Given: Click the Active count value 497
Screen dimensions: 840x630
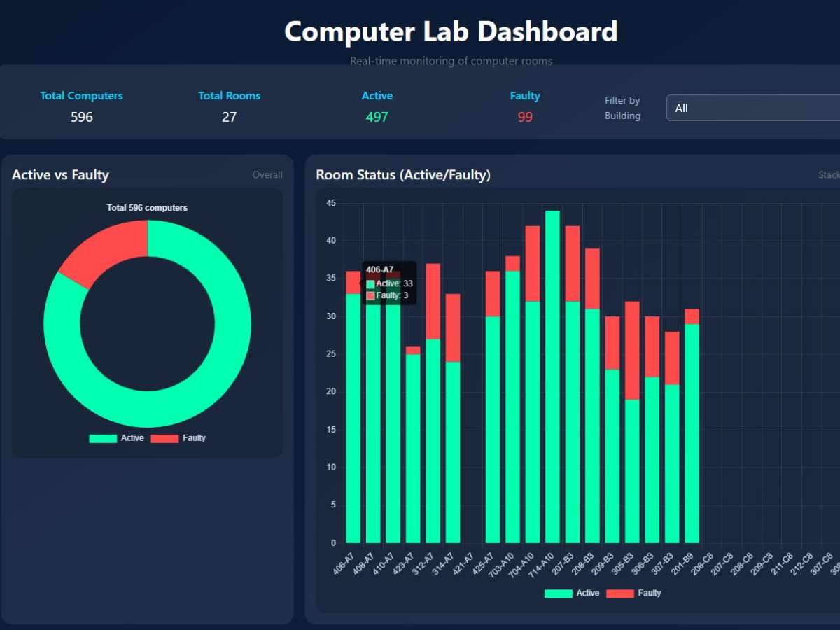Looking at the screenshot, I should pos(377,117).
